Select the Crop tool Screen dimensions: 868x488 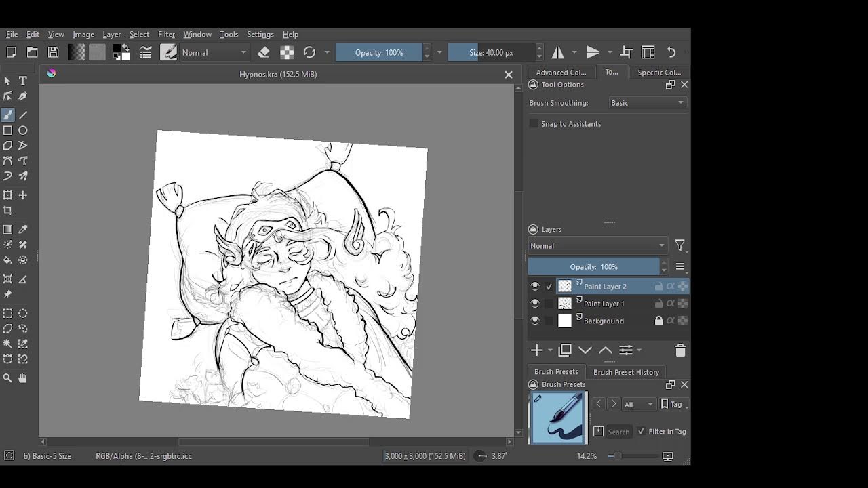7,211
